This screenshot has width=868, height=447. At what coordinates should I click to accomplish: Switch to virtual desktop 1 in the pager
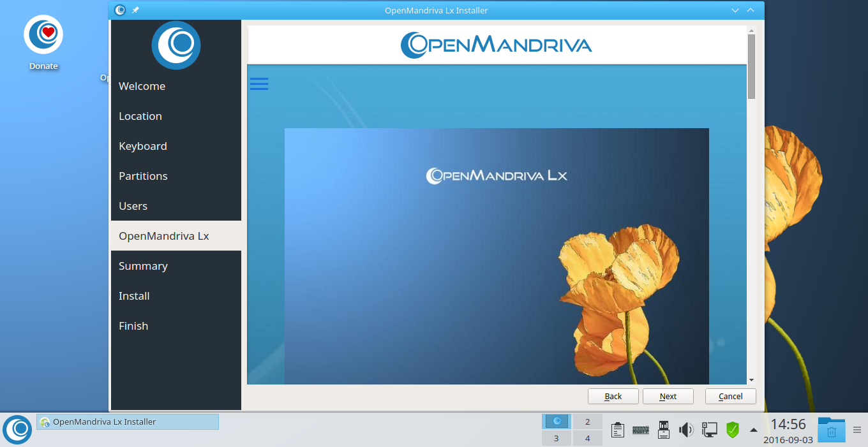coord(556,421)
